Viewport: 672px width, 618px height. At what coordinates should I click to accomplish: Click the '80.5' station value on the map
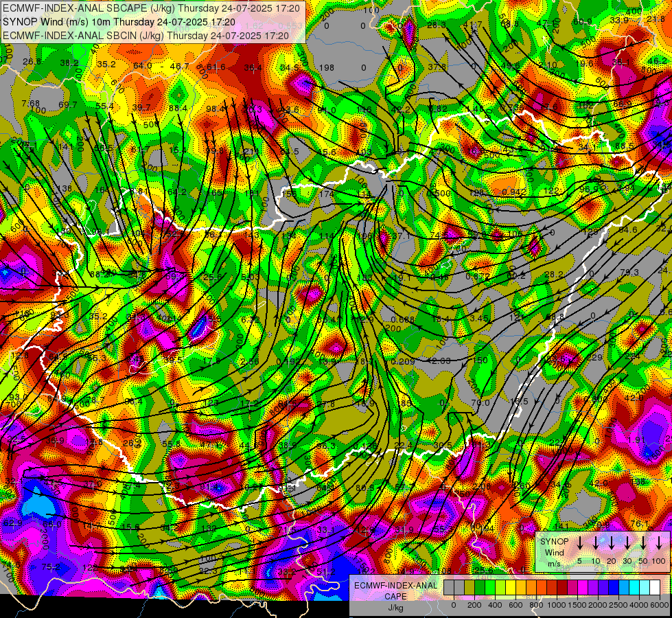tap(364, 488)
